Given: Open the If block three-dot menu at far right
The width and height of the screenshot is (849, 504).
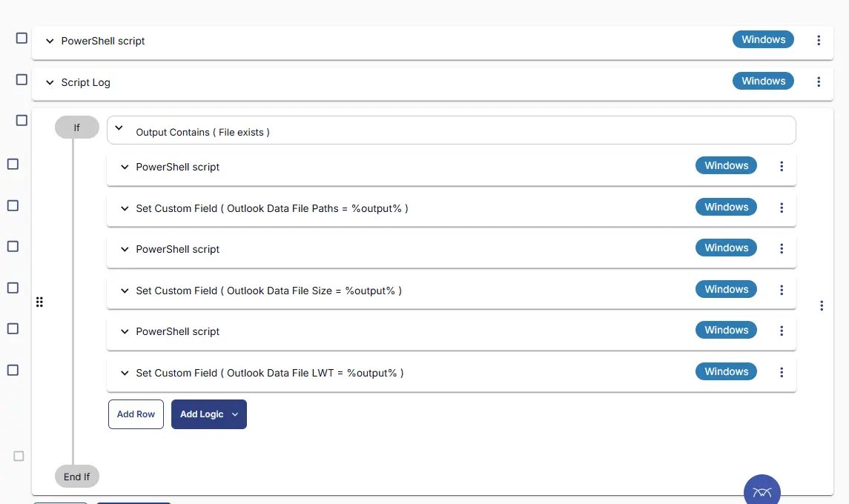Looking at the screenshot, I should coord(822,306).
